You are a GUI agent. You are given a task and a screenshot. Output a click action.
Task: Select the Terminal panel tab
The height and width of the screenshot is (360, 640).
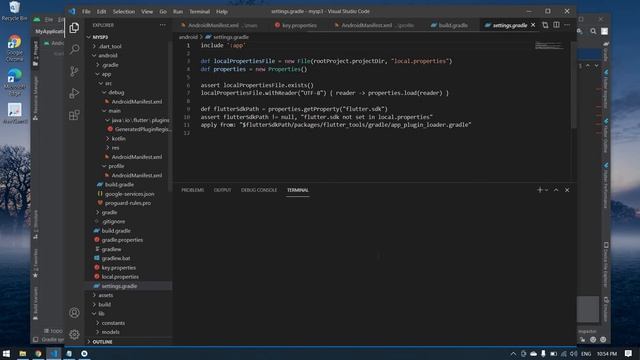298,190
